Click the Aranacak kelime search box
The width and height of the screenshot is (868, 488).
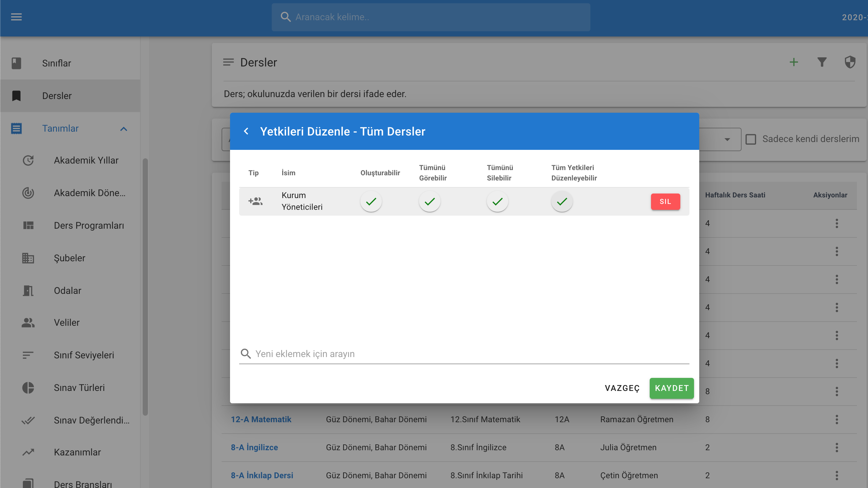431,17
